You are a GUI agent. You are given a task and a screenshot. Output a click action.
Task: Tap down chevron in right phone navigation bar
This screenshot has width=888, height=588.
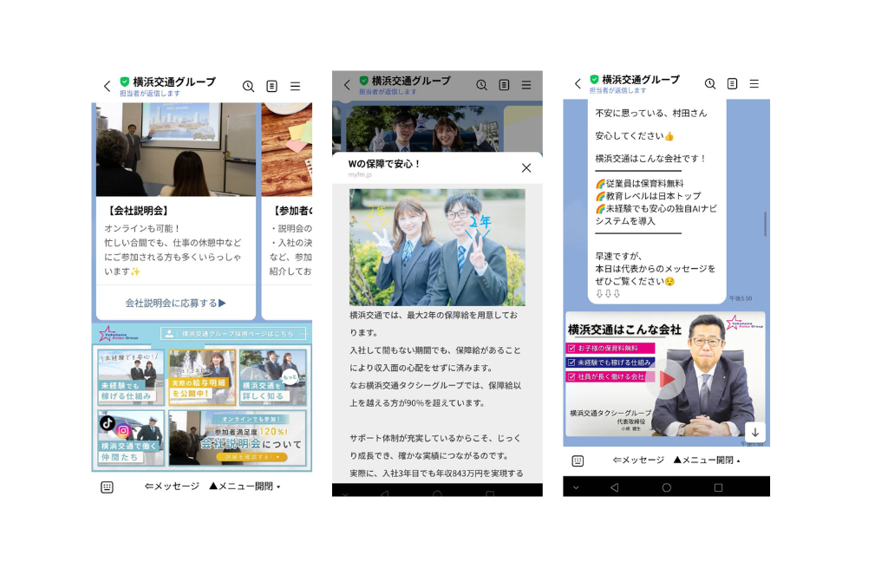tap(576, 487)
